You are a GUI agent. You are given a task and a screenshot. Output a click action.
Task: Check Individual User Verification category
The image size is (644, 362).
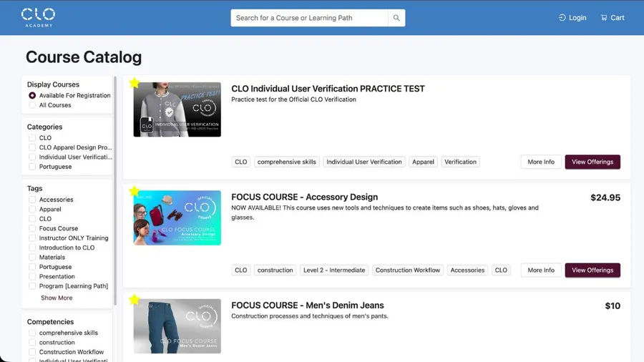(x=32, y=157)
